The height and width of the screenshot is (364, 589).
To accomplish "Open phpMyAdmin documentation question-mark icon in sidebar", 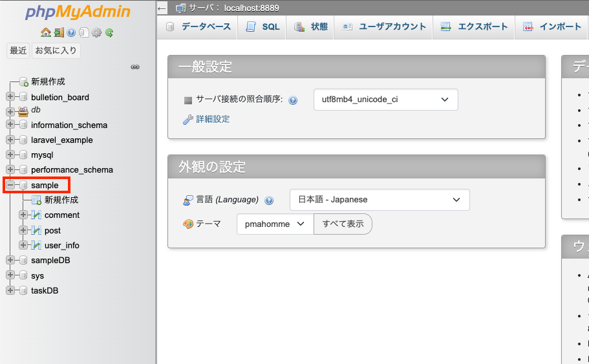I will [x=71, y=33].
